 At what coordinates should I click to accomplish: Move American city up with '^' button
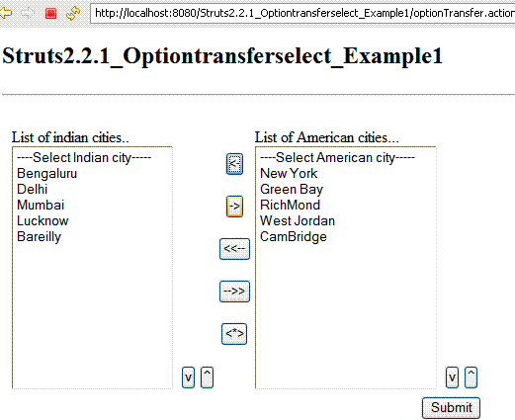pyautogui.click(x=471, y=378)
